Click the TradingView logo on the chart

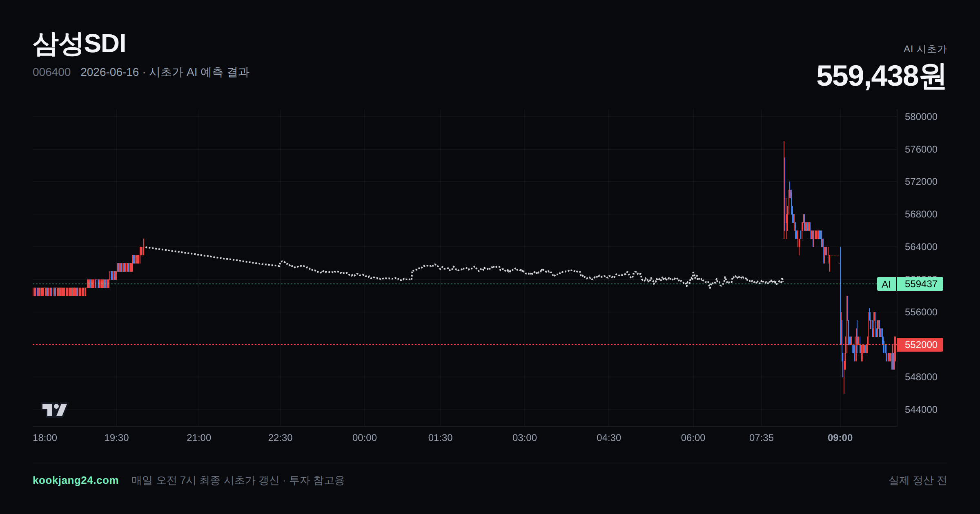(54, 410)
